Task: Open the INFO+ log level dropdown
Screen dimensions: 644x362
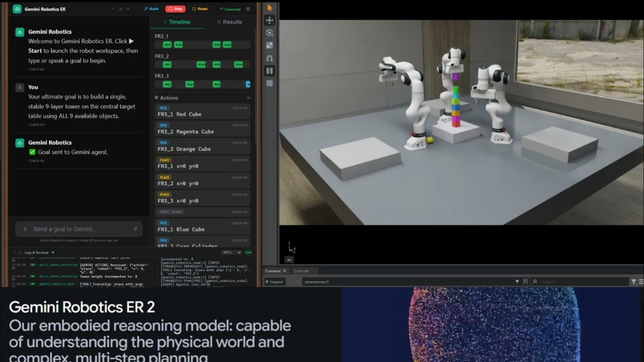Action: [232, 252]
